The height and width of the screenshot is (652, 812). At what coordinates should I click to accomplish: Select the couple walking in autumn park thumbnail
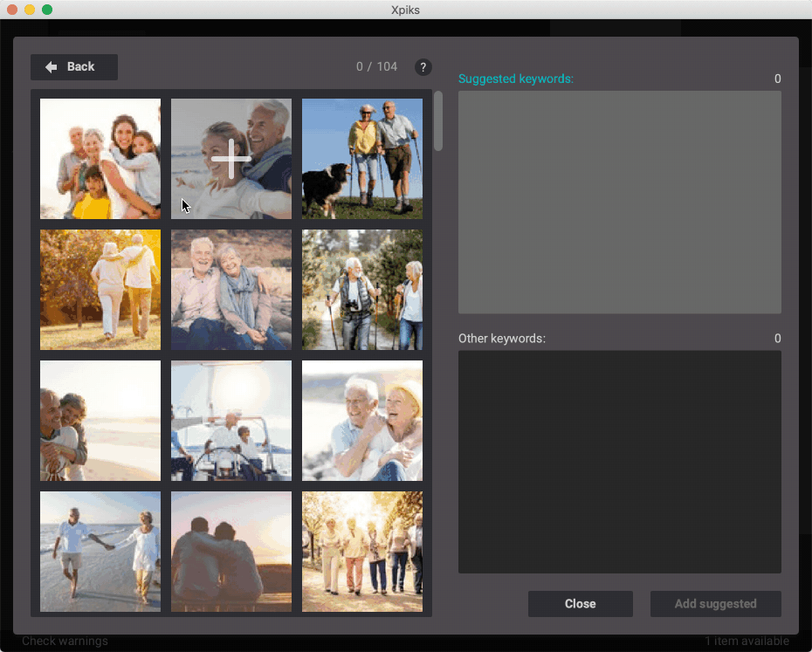[x=100, y=290]
